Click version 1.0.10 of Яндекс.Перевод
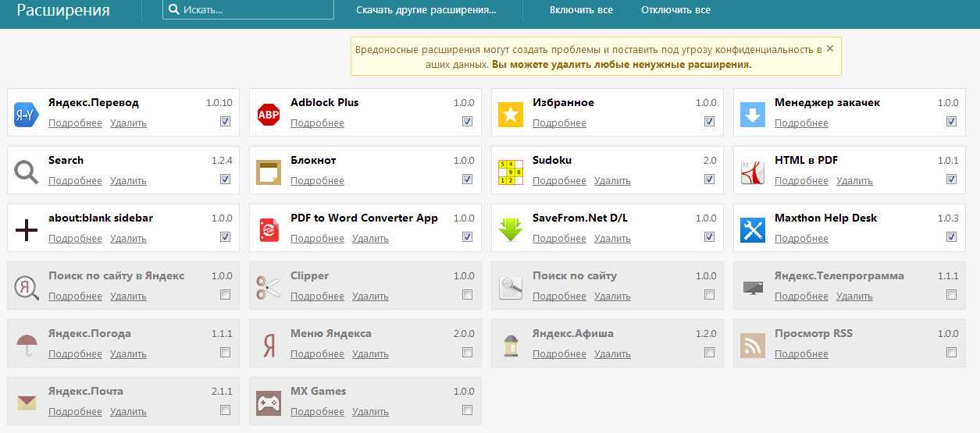Viewport: 980px width, 433px height. pos(219,103)
